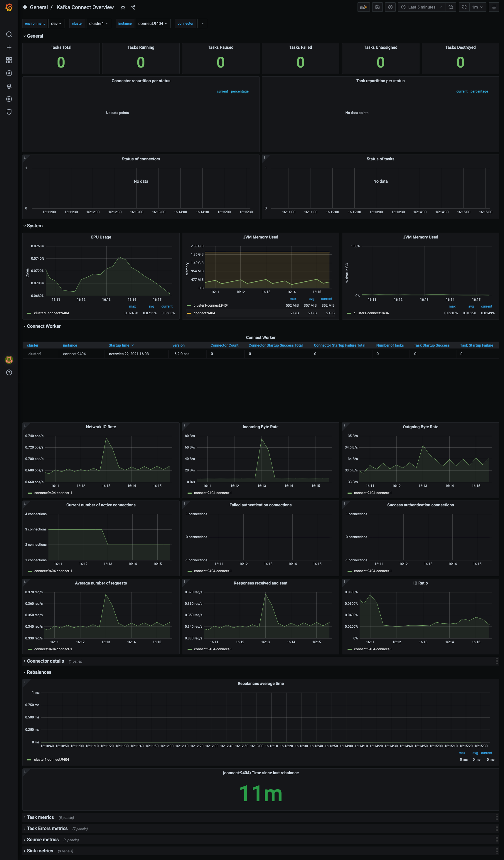This screenshot has width=504, height=860.
Task: Click the Add panel toolbar icon
Action: (x=363, y=7)
